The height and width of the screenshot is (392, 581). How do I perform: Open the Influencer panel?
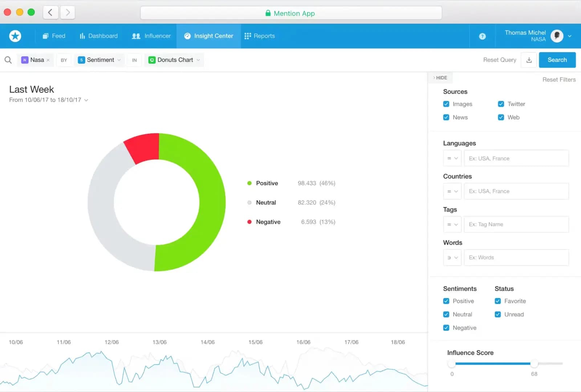pyautogui.click(x=151, y=36)
